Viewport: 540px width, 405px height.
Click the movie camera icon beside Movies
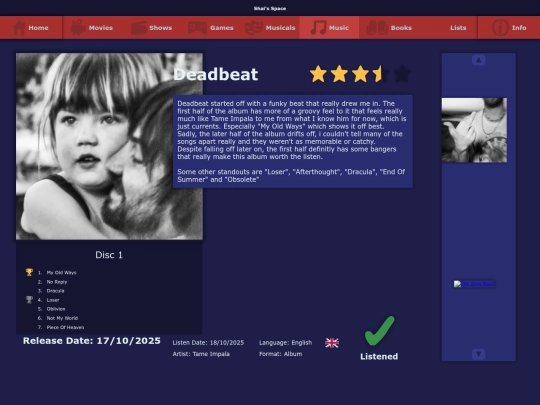(78, 28)
